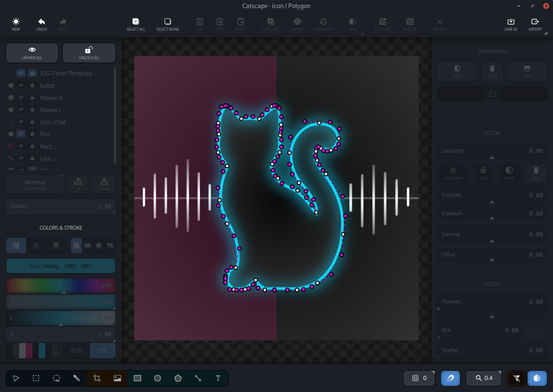Activate the text tool
The image size is (553, 392).
[x=218, y=378]
